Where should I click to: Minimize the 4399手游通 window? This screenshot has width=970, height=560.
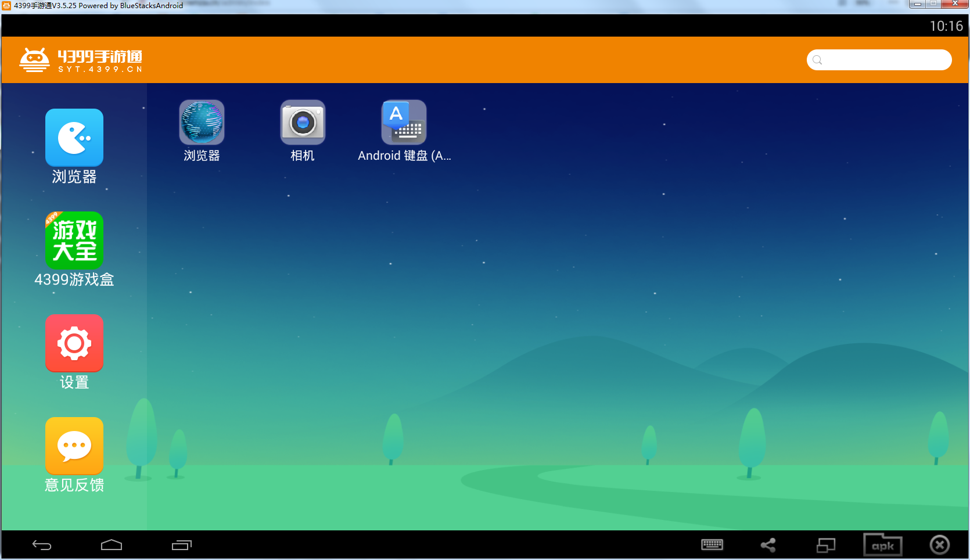pyautogui.click(x=918, y=4)
